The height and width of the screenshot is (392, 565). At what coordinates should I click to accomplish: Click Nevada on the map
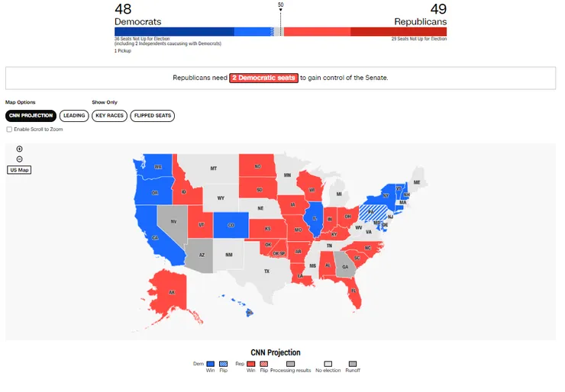pyautogui.click(x=173, y=221)
